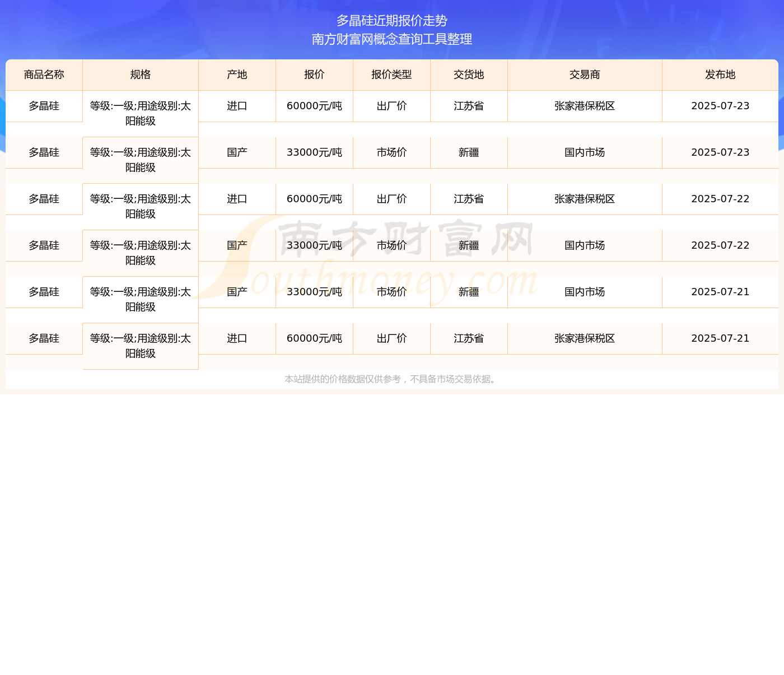Screen dimensions: 784x675
Task: Select the 产地 column header
Action: 237,75
